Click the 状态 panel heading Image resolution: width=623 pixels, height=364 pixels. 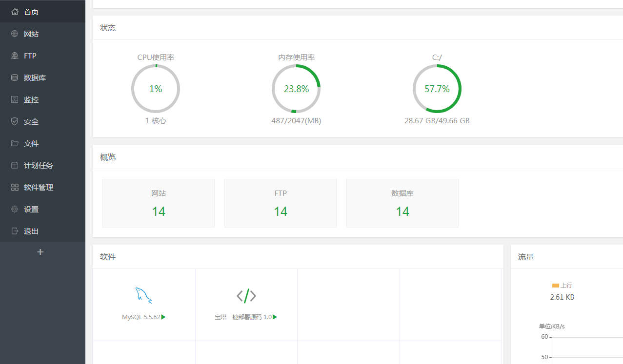[108, 28]
